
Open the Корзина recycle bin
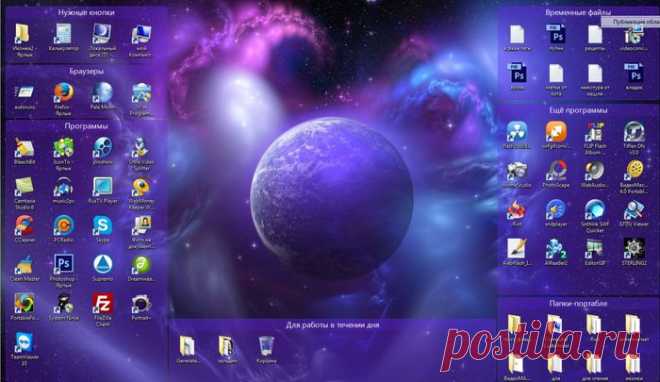pos(266,350)
